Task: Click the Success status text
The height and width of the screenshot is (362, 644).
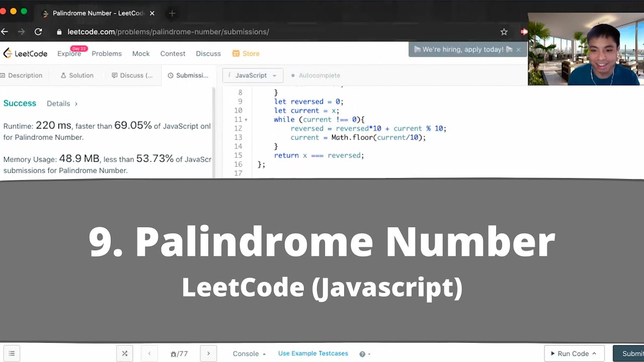Action: tap(20, 103)
